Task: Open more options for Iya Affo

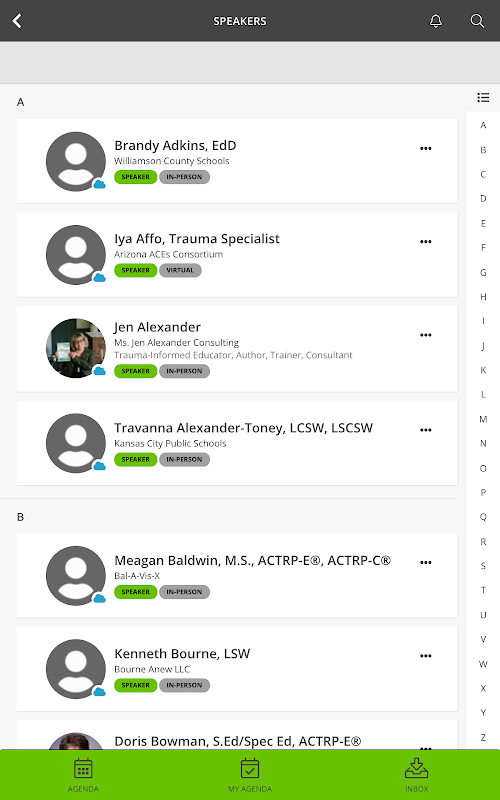Action: [426, 242]
